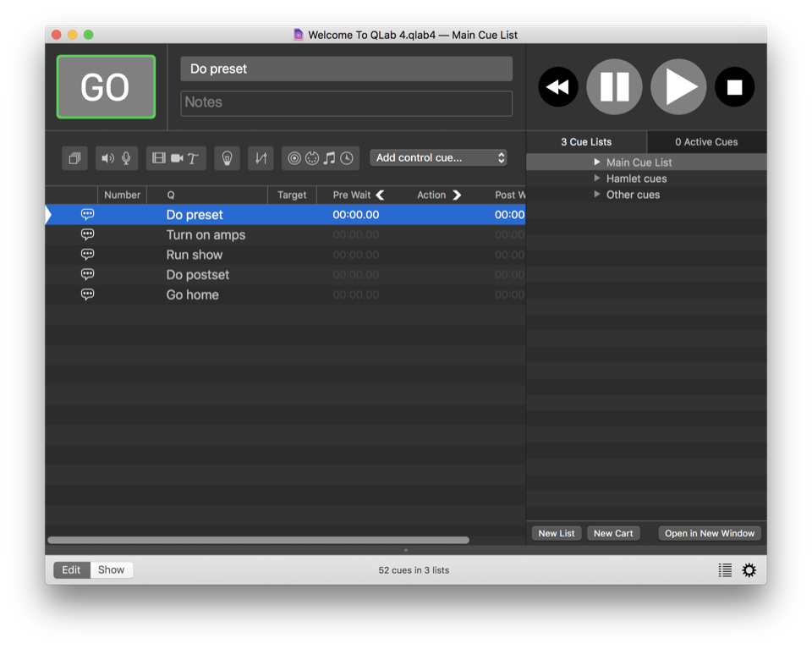Screen dimensions: 812x649
Task: Switch to Show mode
Action: [111, 570]
